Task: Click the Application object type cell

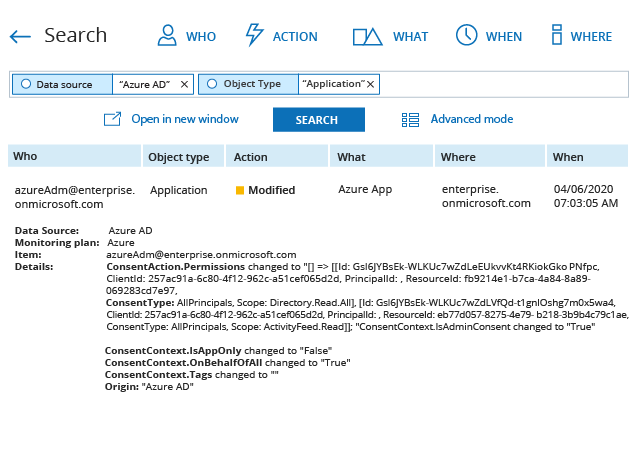Action: click(179, 190)
